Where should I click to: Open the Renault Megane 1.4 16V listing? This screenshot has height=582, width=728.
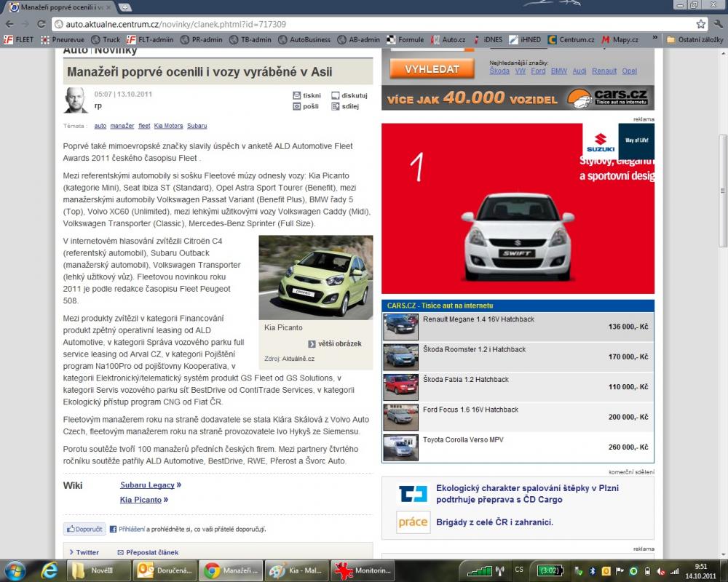pos(518,327)
